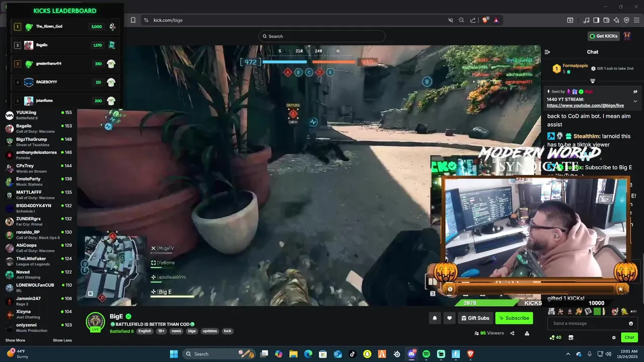Select the 18+ tag

[x=162, y=331]
